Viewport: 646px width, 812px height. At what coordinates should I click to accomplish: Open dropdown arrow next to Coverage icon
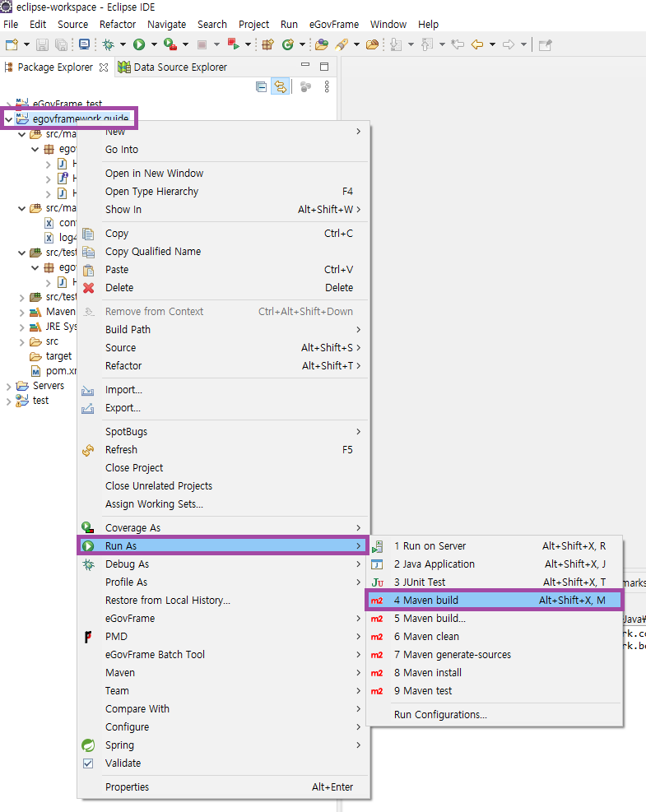click(185, 44)
